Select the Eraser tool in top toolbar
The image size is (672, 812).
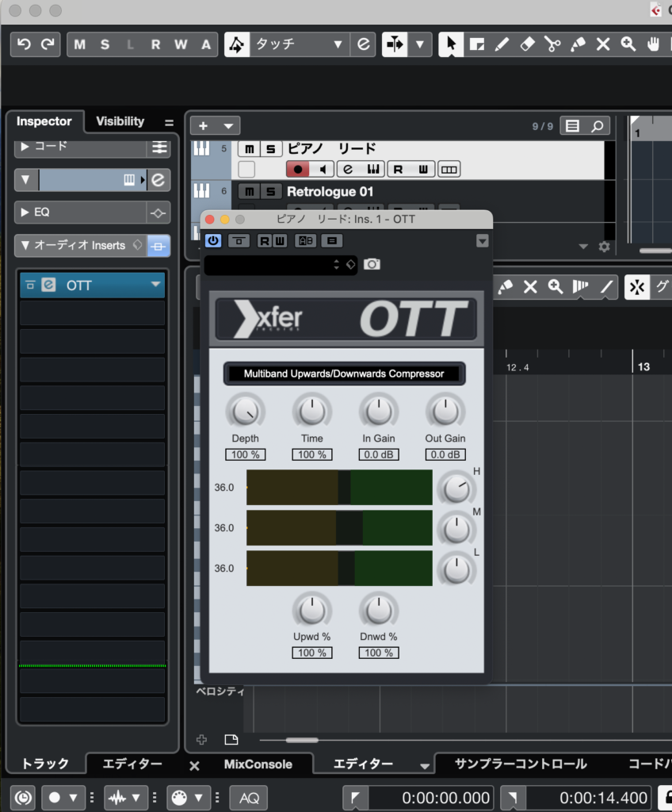pyautogui.click(x=527, y=44)
